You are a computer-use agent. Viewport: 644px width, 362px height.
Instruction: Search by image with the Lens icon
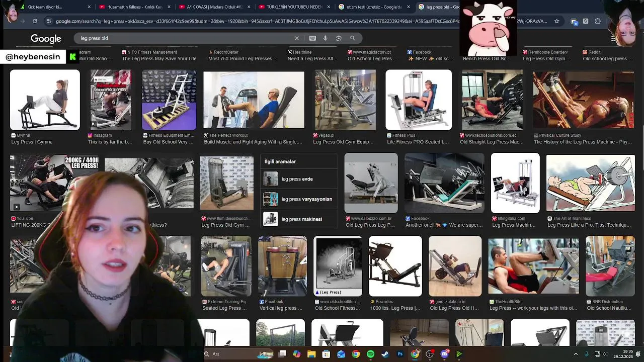[x=339, y=38]
